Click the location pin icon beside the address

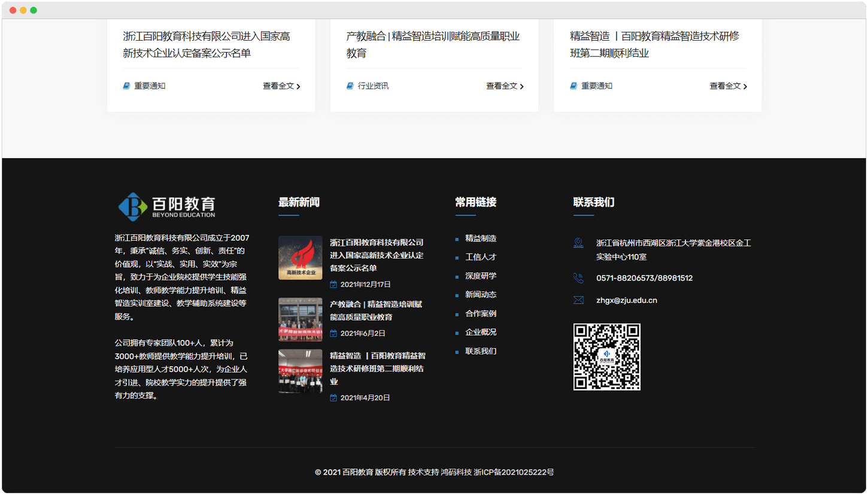pyautogui.click(x=578, y=243)
